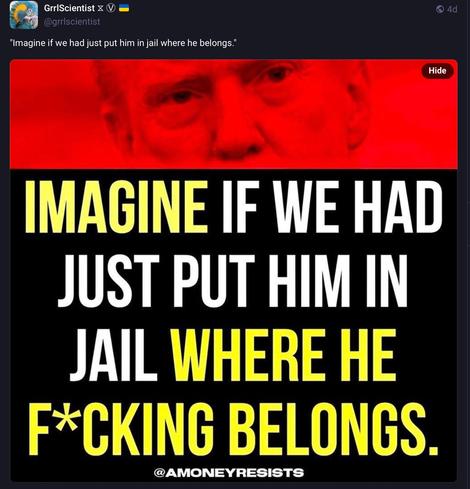Open the post via 4d timestamp
Viewport: 470px width, 489px height.
coord(451,9)
